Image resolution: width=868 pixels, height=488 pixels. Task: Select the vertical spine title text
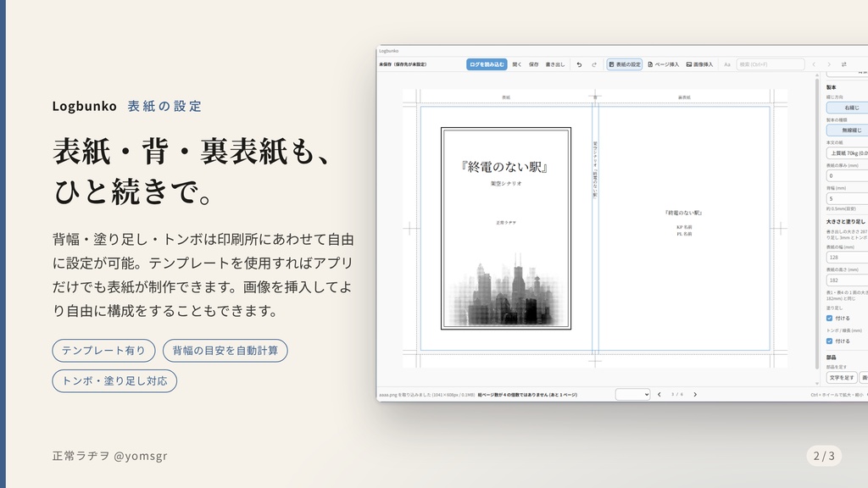click(595, 169)
